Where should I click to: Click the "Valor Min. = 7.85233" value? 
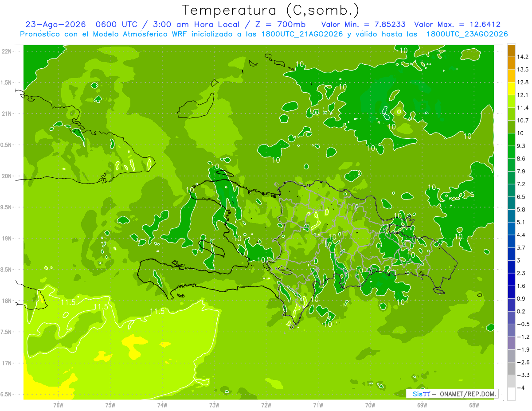[x=364, y=25]
